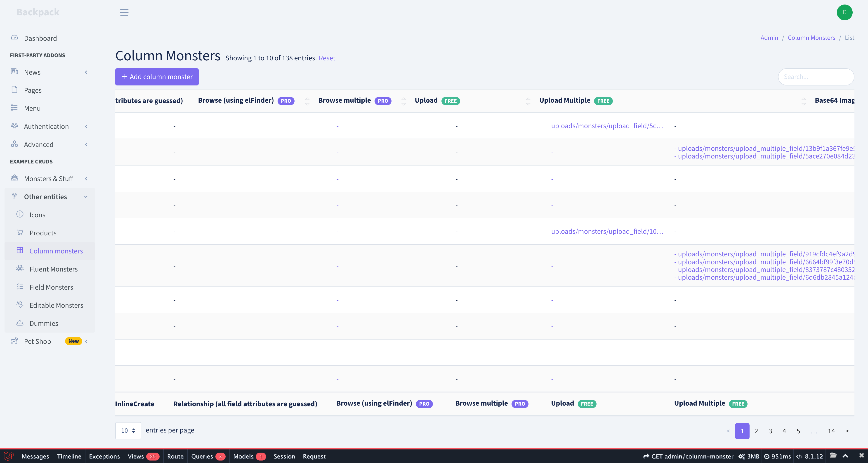868x463 pixels.
Task: Open the entries per page selector
Action: [x=128, y=430]
